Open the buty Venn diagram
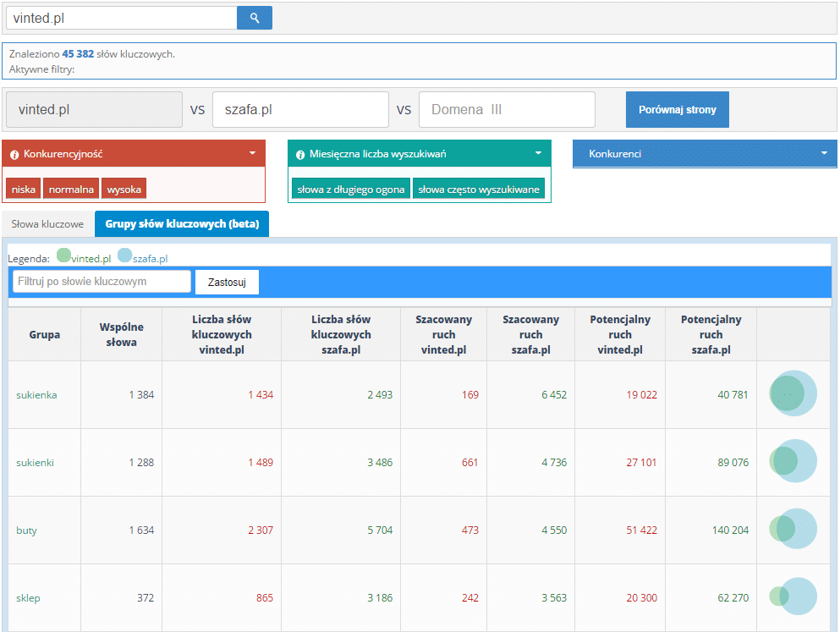Image resolution: width=840 pixels, height=632 pixels. click(793, 529)
